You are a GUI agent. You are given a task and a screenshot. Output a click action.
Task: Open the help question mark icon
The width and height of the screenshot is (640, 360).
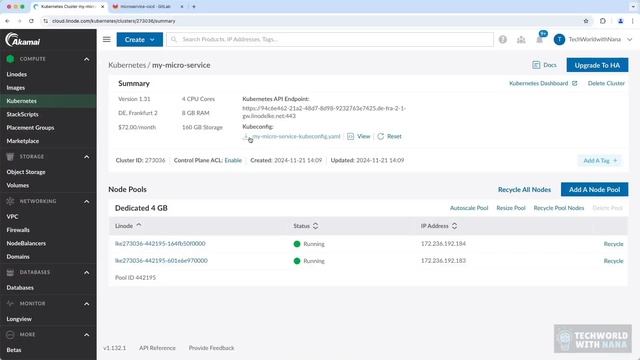coord(503,40)
